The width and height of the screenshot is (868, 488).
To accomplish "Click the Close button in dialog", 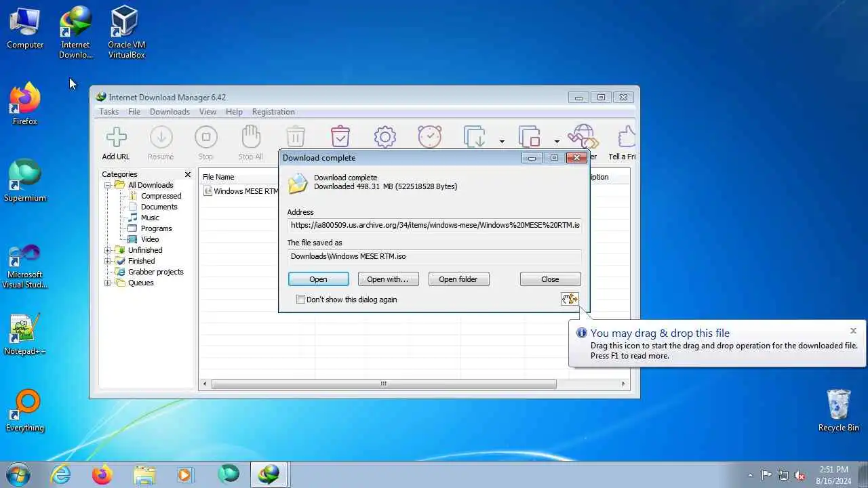I will pos(550,279).
